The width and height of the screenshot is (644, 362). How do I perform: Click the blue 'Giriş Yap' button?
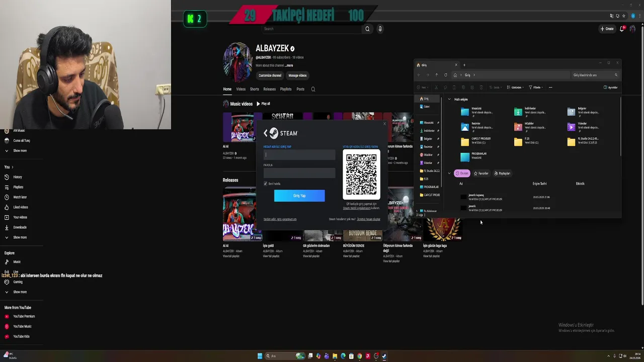299,196
